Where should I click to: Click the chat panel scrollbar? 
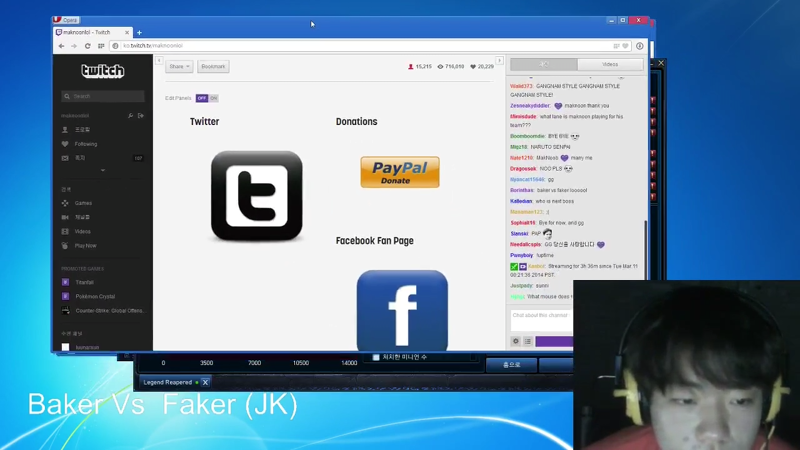coord(646,250)
